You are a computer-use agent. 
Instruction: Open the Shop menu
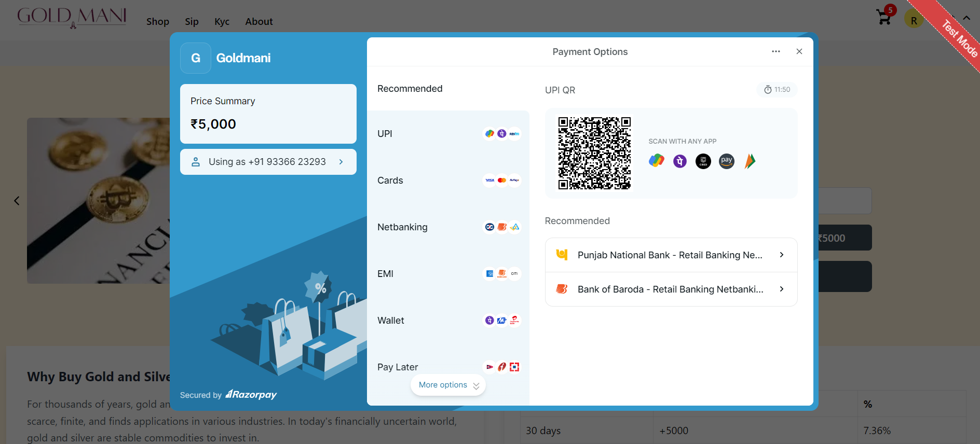[x=158, y=21]
